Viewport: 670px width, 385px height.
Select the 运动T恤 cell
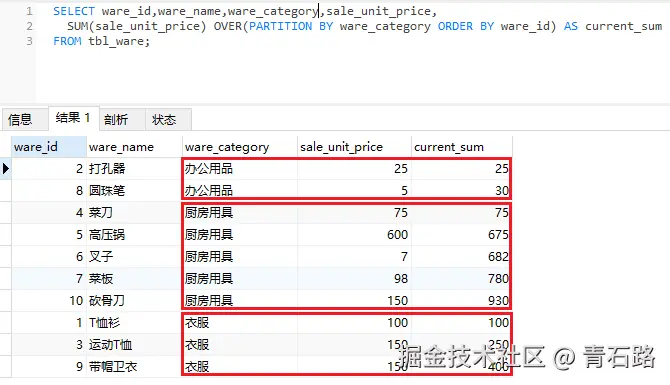[x=135, y=344]
